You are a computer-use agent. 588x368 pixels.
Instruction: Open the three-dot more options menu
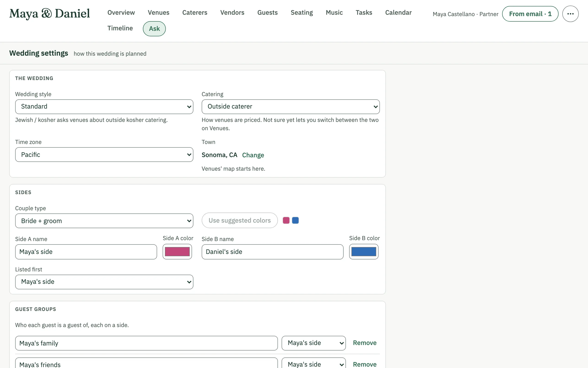(570, 14)
